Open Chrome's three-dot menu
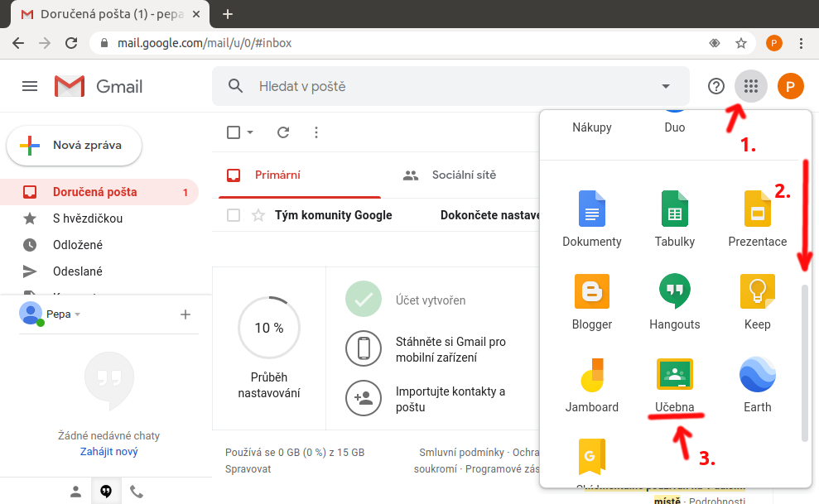 [x=801, y=43]
